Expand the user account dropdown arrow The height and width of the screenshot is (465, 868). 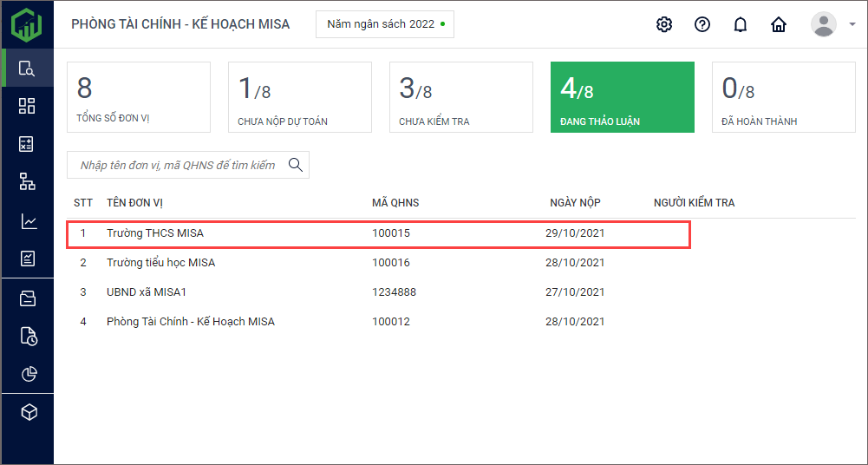coord(852,25)
